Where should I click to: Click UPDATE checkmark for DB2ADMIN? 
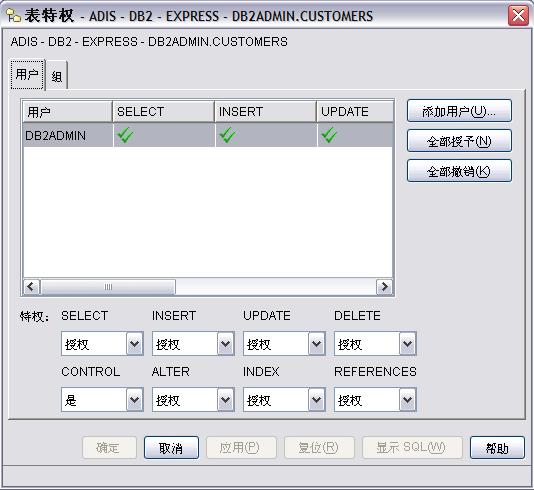point(329,135)
